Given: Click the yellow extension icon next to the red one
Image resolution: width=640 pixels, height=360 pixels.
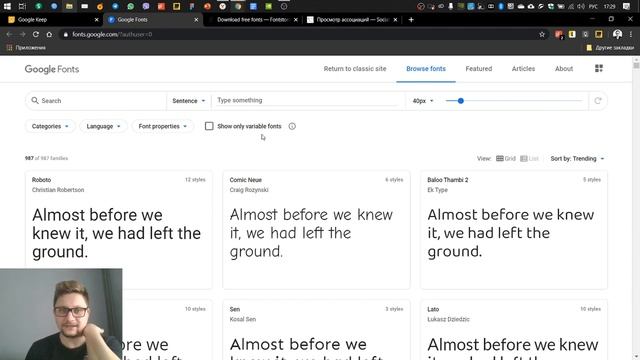Looking at the screenshot, I should pos(572,34).
